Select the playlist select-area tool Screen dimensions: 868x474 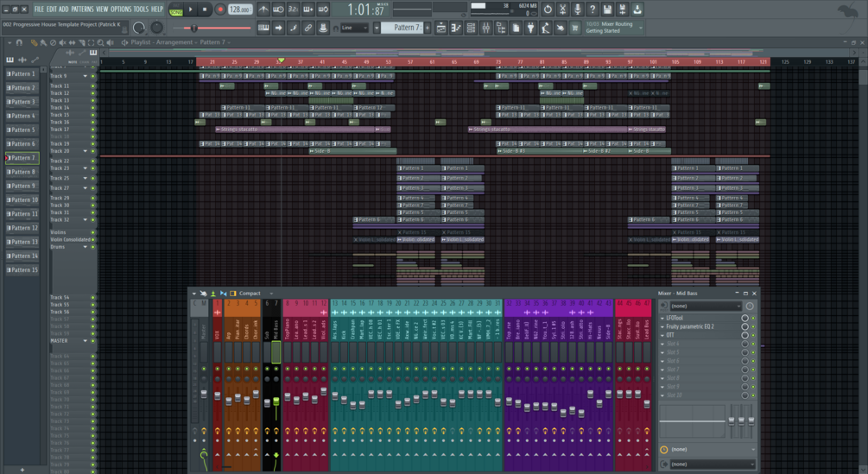tap(91, 42)
